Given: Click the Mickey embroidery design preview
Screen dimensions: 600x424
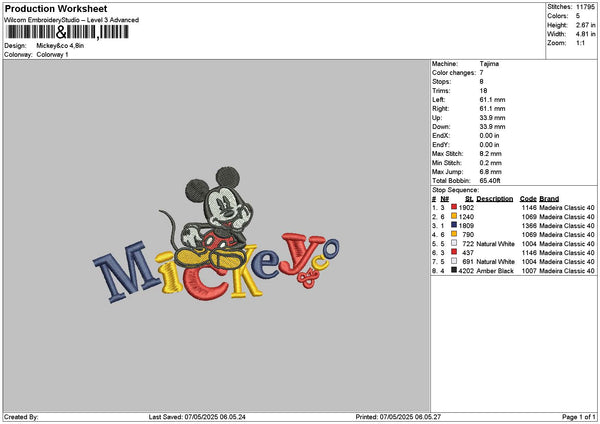Looking at the screenshot, I should click(x=216, y=235).
